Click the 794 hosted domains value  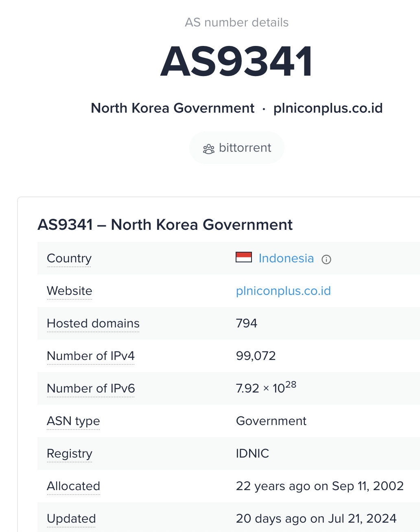tap(247, 323)
